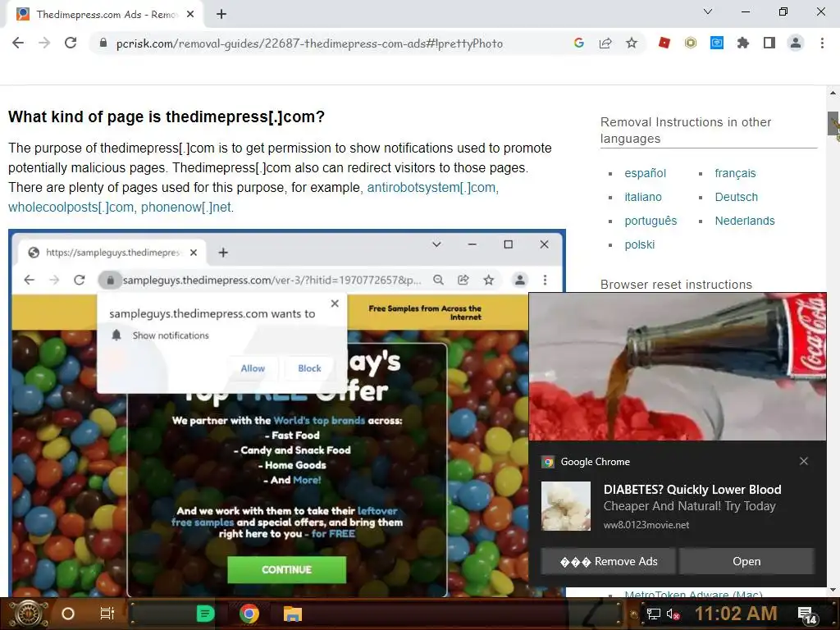
Task: Click the screenshot's three-dot menu icon
Action: pyautogui.click(x=545, y=280)
